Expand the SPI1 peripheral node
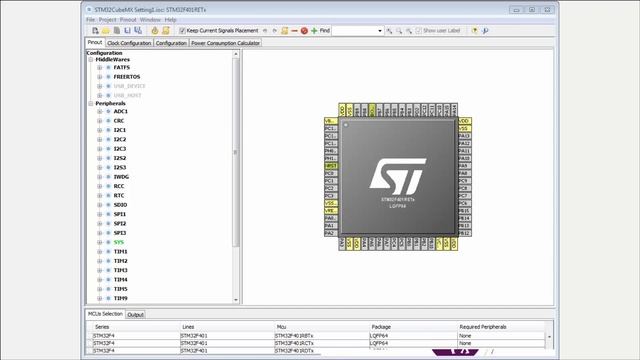 click(x=100, y=214)
